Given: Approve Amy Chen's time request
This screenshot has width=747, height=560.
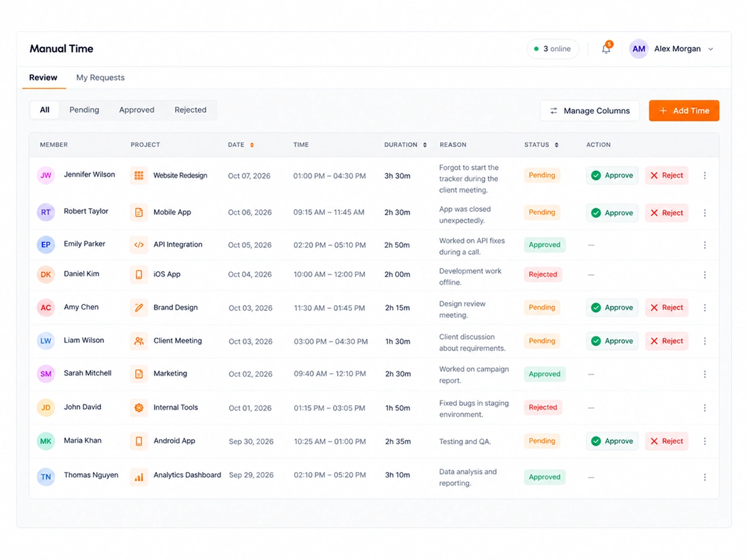Looking at the screenshot, I should coord(612,308).
